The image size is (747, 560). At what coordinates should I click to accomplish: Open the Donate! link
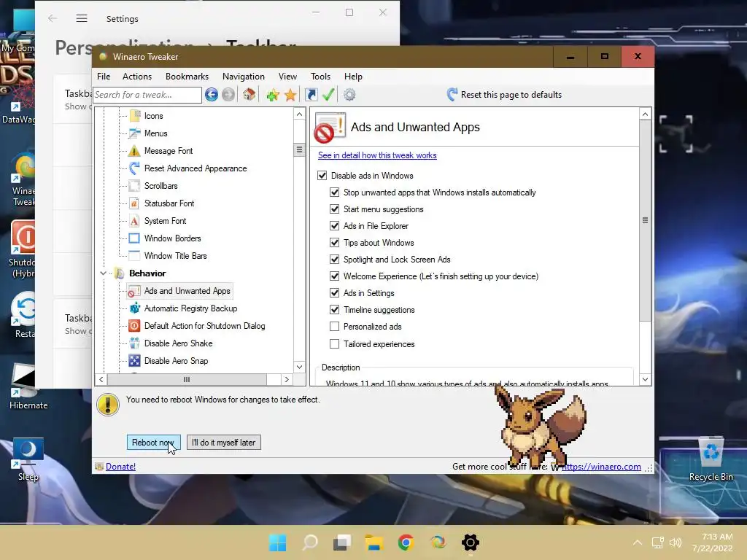pos(120,467)
